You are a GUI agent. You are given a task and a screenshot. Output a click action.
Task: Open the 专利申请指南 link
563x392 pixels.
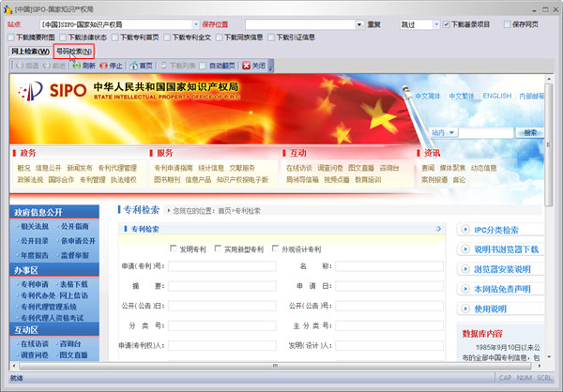pyautogui.click(x=174, y=168)
